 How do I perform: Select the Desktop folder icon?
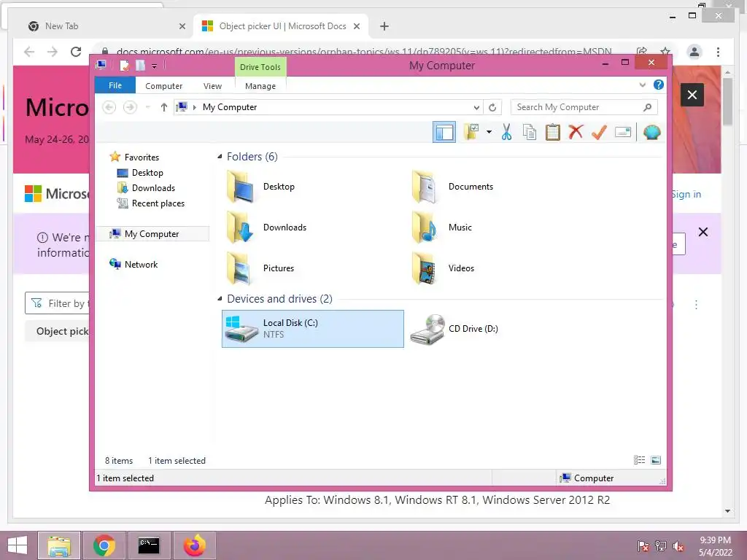(239, 187)
